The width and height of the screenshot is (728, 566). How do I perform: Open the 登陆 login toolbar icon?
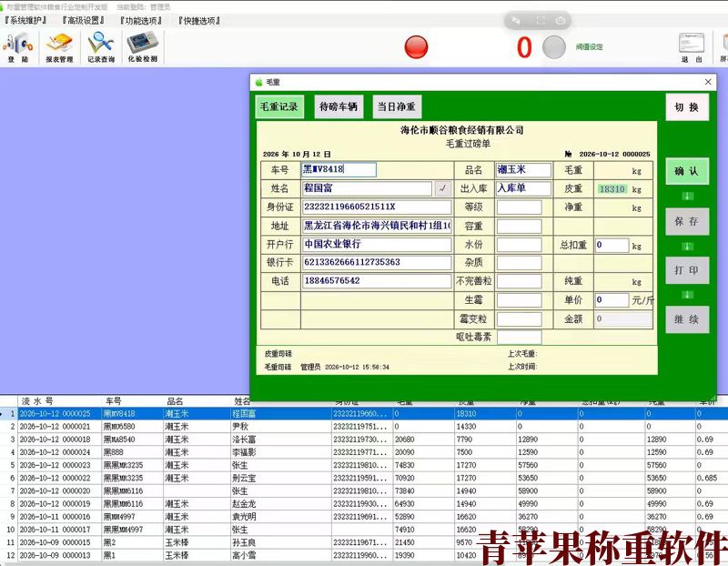click(x=18, y=47)
